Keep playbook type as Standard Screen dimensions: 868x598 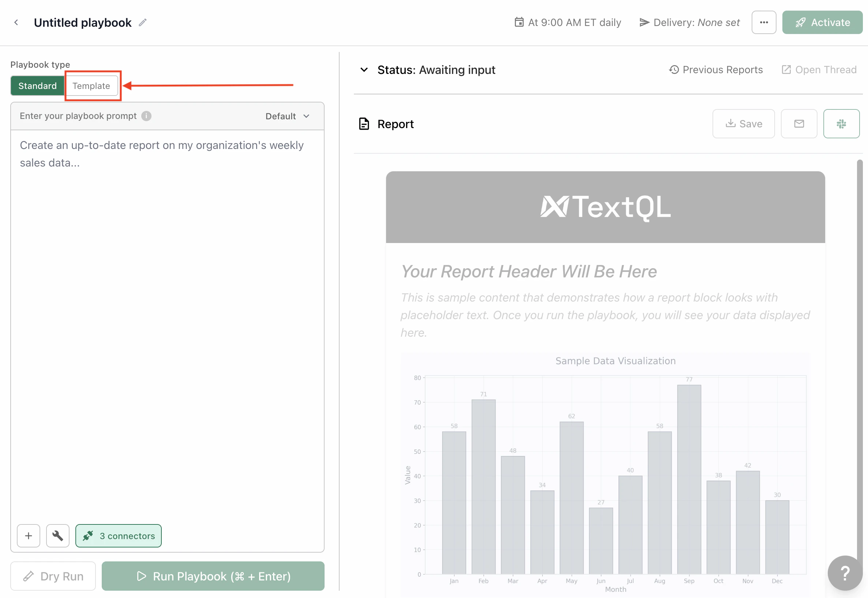click(37, 85)
